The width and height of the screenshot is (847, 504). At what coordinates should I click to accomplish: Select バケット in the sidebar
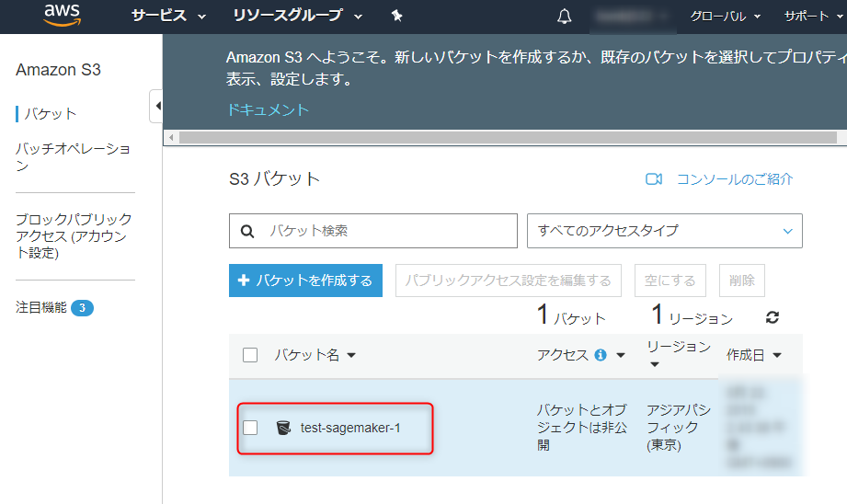point(51,114)
